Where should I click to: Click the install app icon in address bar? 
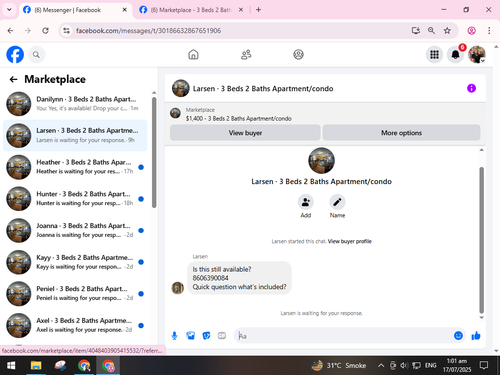coord(415,31)
